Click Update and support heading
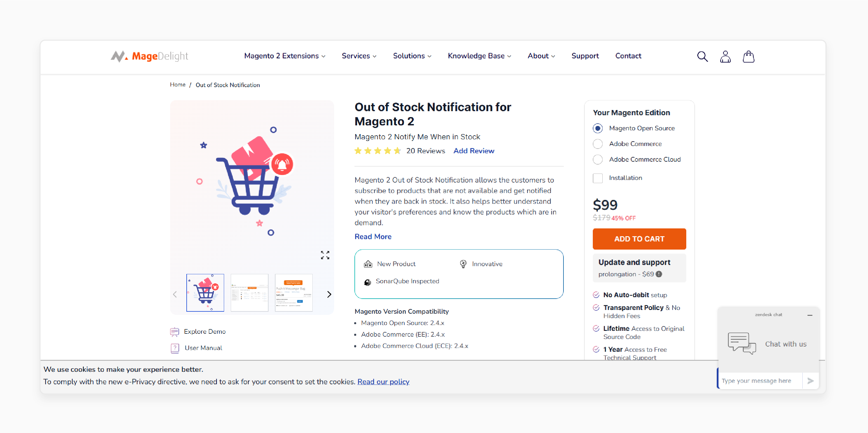 click(634, 262)
